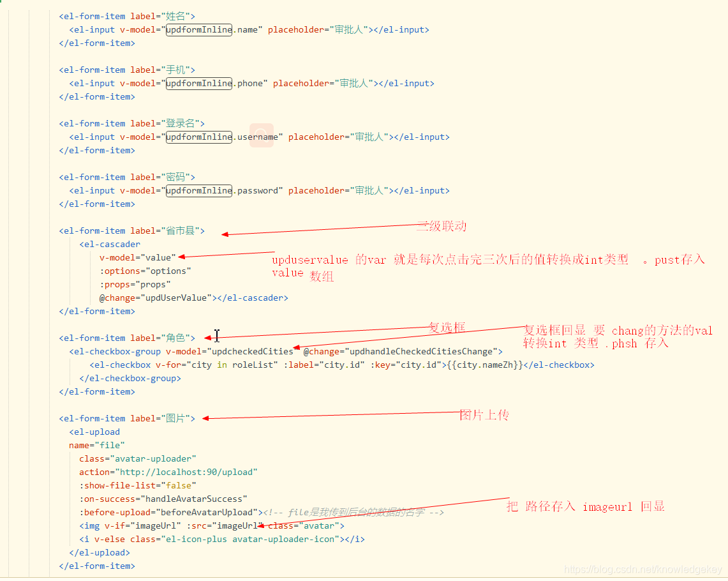Click the class="avatar-uploader" attribute line
Screen dimensions: 728x581
[x=138, y=459]
